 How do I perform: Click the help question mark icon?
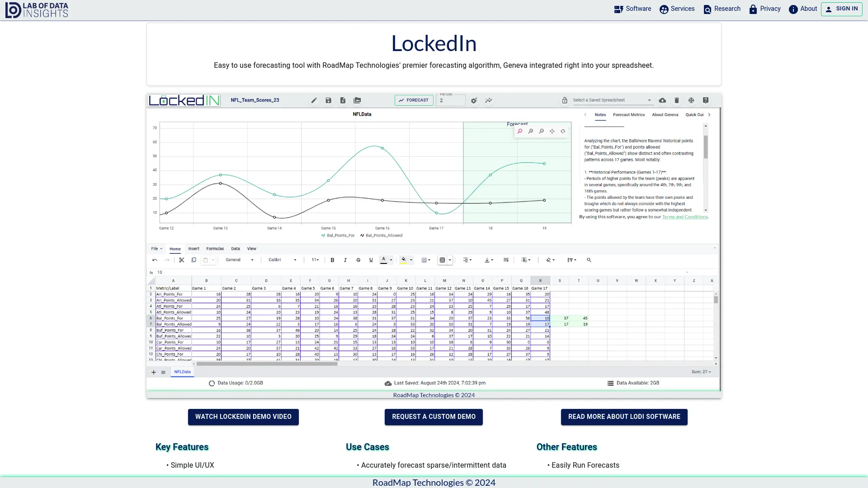tap(706, 100)
